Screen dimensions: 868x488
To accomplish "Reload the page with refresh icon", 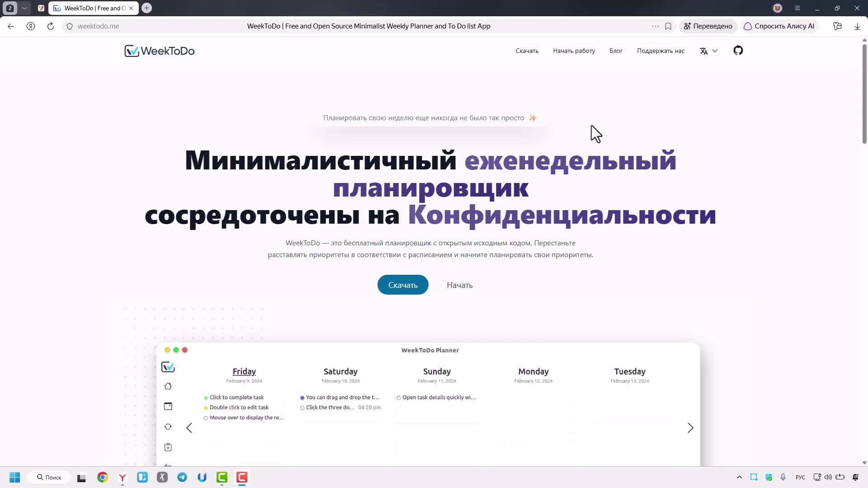I will tap(51, 26).
